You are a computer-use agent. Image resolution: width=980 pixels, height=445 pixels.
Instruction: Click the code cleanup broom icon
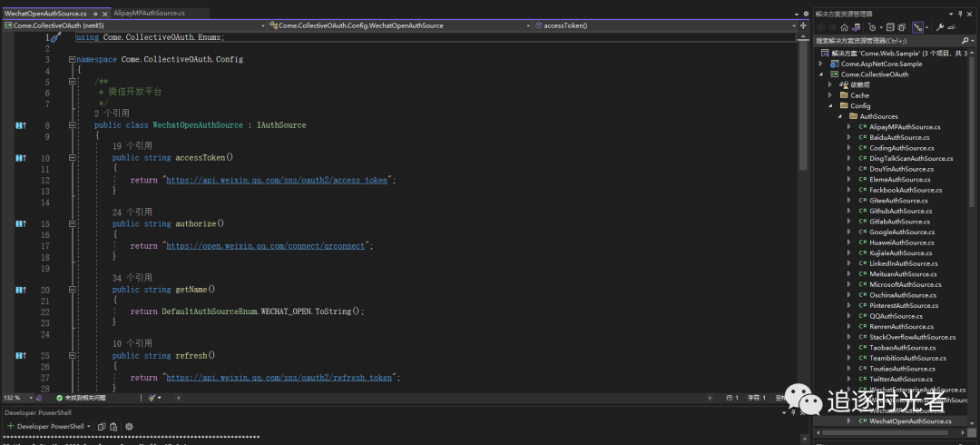(152, 398)
